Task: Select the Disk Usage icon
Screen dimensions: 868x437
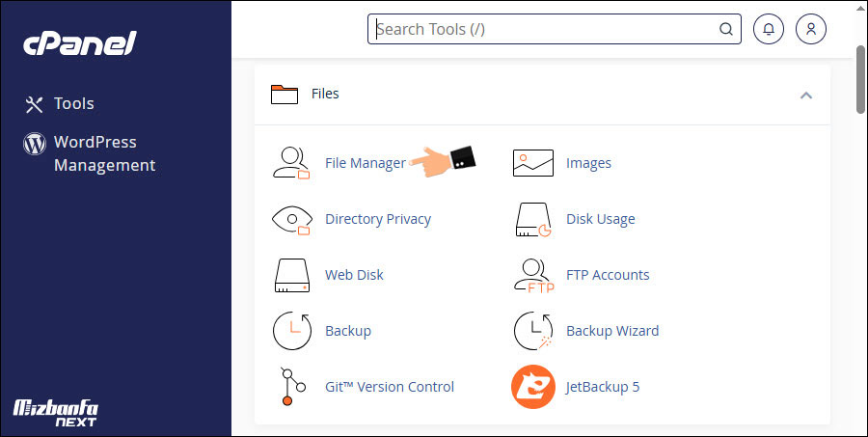Action: pos(532,219)
